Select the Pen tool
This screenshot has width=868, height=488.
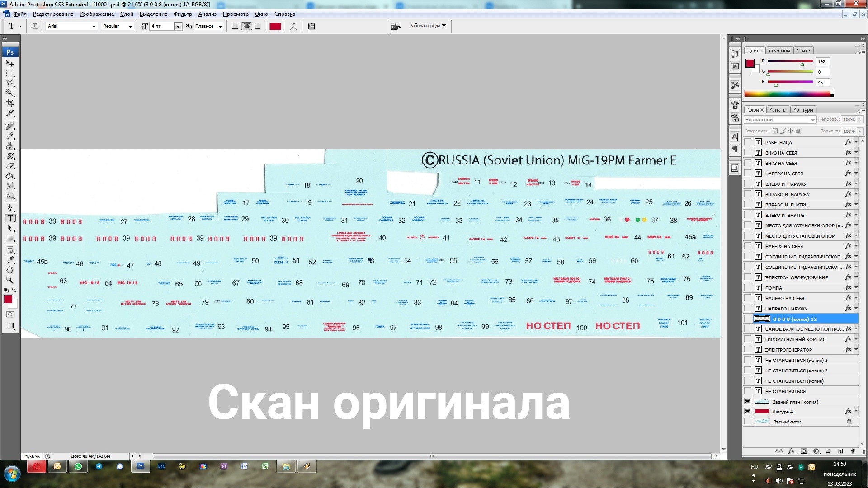click(x=10, y=208)
